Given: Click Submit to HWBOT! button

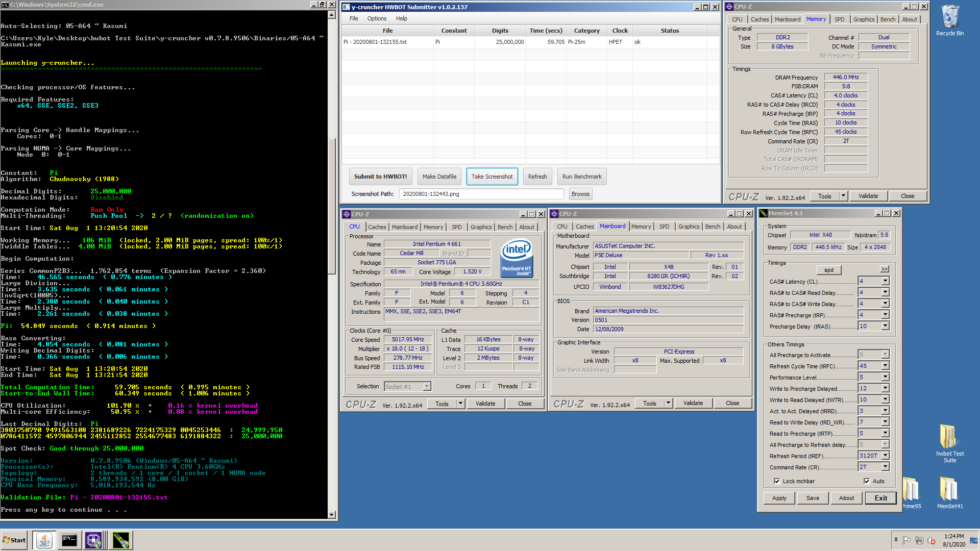Looking at the screenshot, I should (x=380, y=177).
